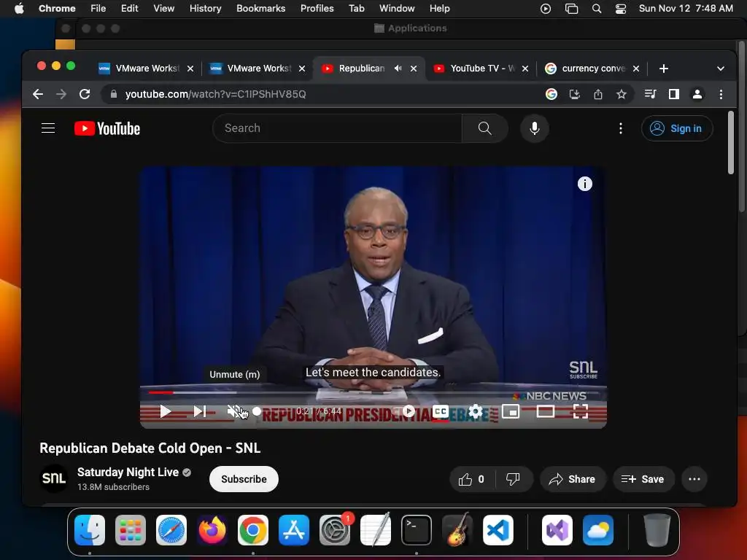This screenshot has width=747, height=560.
Task: Open the Chrome profile avatar
Action: (x=697, y=94)
